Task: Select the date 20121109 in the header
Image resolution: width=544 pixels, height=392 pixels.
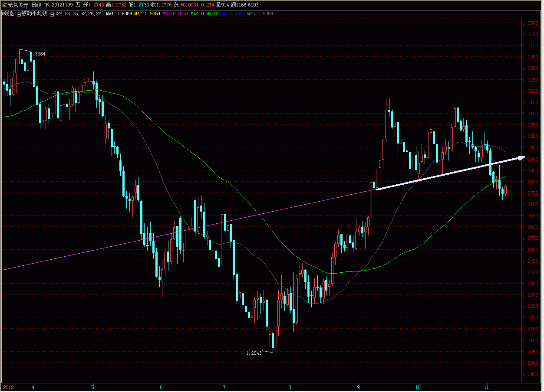Action: 62,5
